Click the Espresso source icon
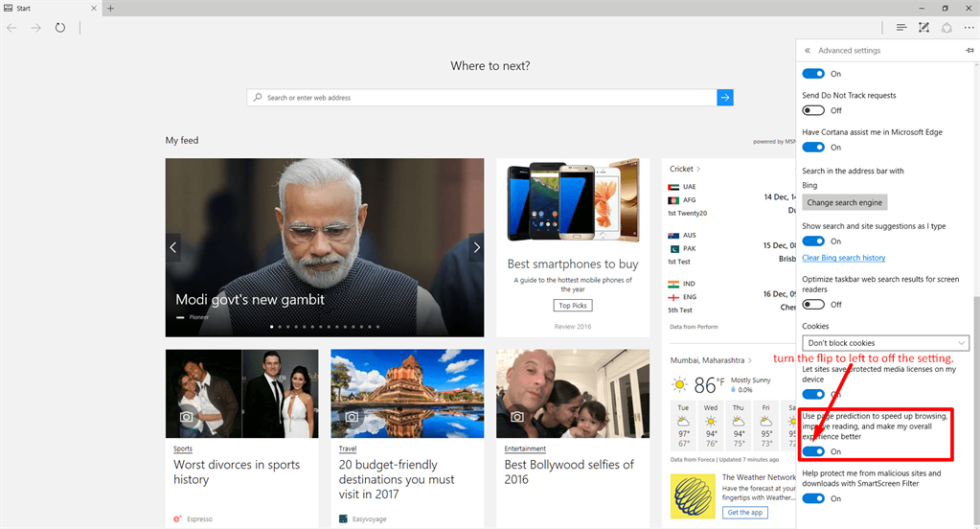This screenshot has height=529, width=980. point(177,519)
